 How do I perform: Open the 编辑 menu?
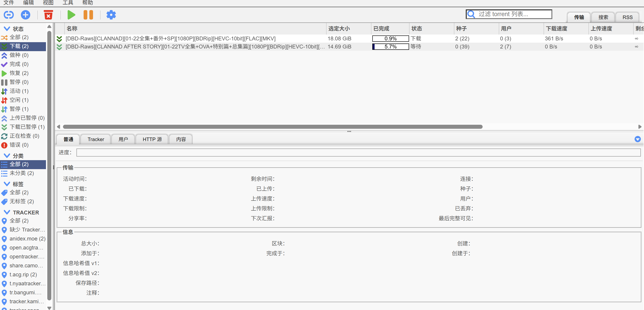tap(28, 3)
